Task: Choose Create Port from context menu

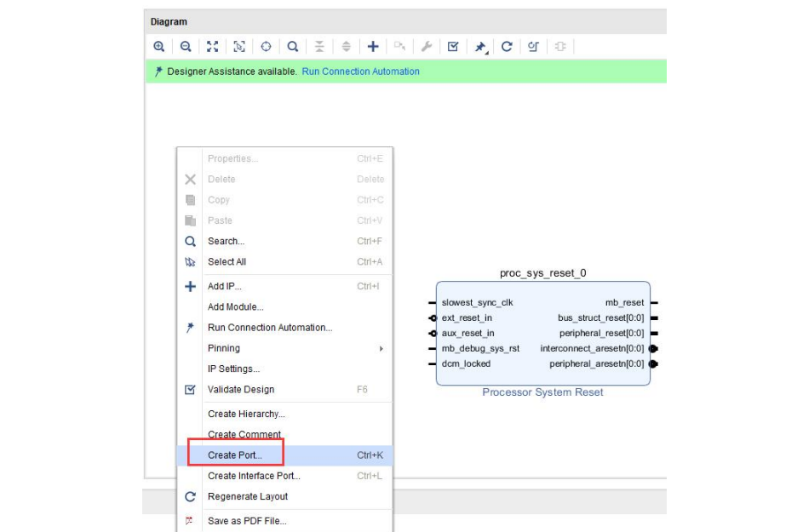Action: click(x=235, y=455)
